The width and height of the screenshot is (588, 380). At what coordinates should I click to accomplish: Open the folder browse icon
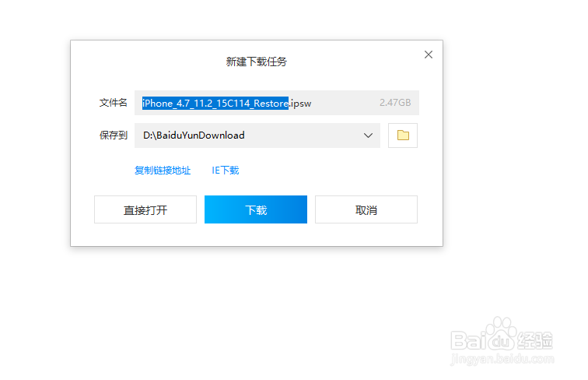tap(403, 135)
